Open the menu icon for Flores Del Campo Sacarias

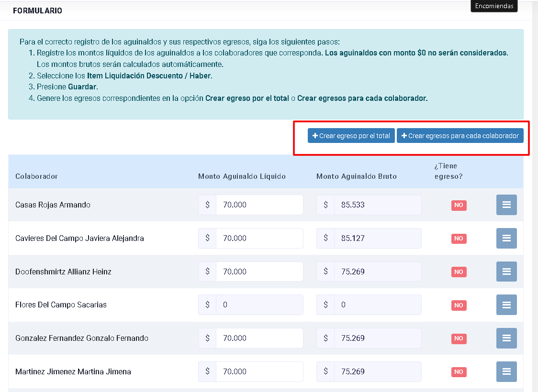[x=506, y=305]
